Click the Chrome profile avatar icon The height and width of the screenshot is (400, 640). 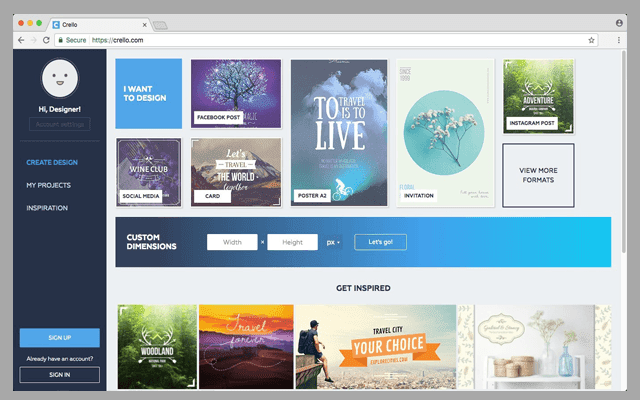619,23
